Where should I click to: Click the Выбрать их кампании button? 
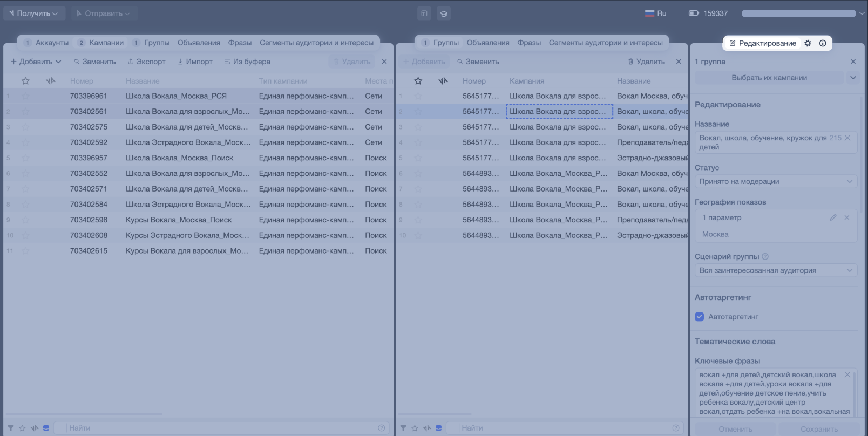point(769,78)
